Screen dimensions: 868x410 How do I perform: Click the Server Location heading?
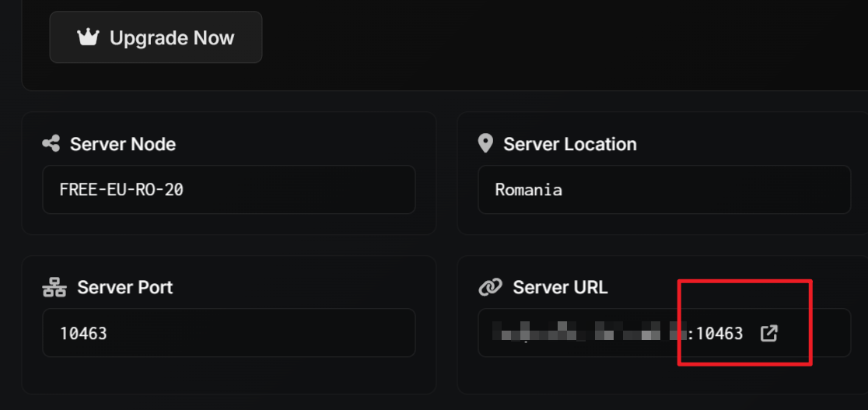coord(570,144)
